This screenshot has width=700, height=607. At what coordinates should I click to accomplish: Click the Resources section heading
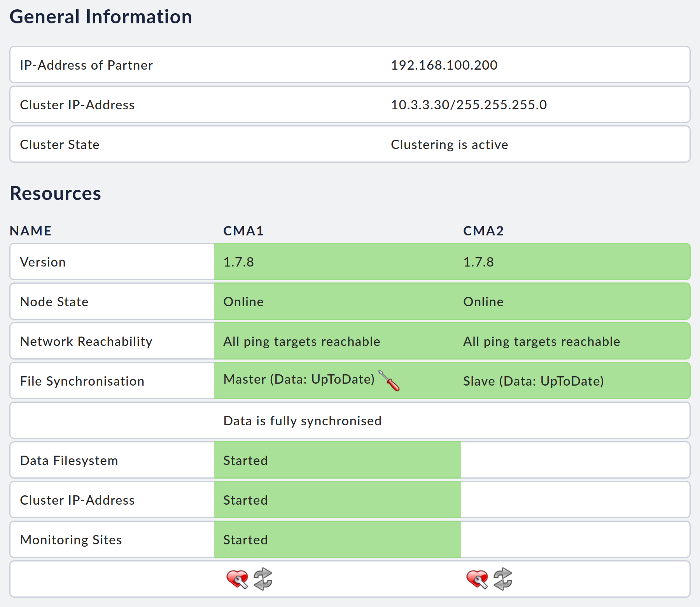click(x=56, y=193)
